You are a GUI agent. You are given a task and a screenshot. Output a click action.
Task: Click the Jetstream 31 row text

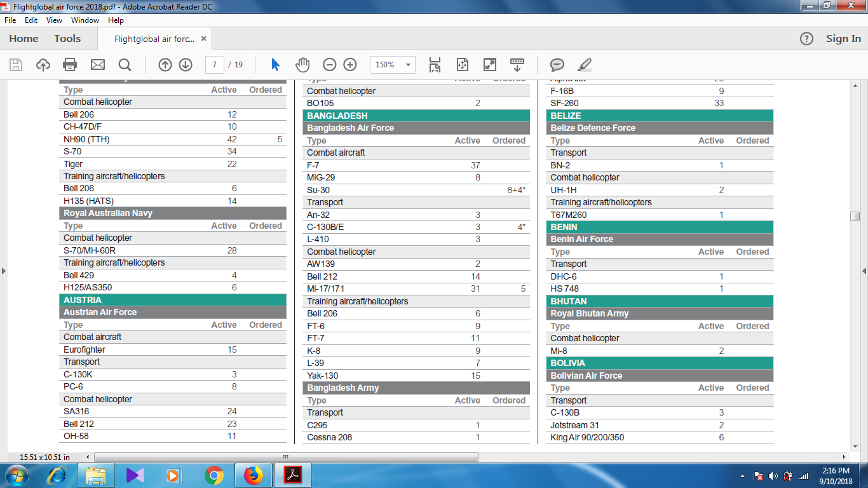pos(575,425)
